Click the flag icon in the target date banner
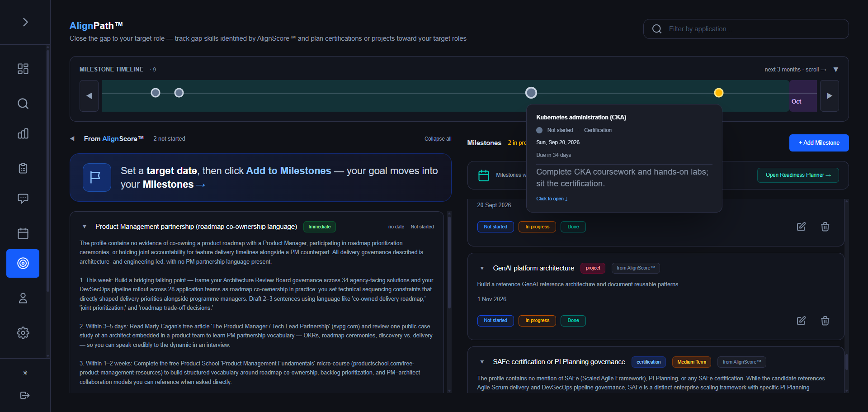This screenshot has height=412, width=868. [x=97, y=177]
